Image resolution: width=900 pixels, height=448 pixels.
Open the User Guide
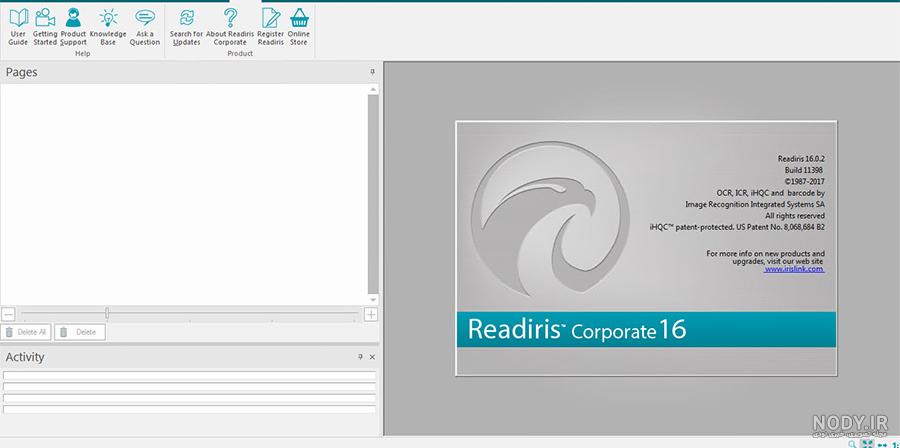(18, 26)
